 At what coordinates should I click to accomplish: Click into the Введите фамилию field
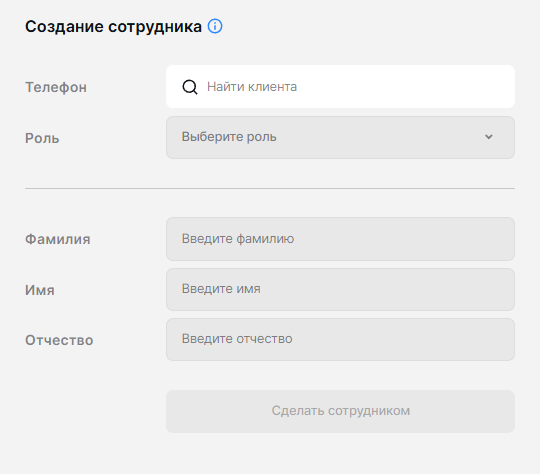point(340,239)
